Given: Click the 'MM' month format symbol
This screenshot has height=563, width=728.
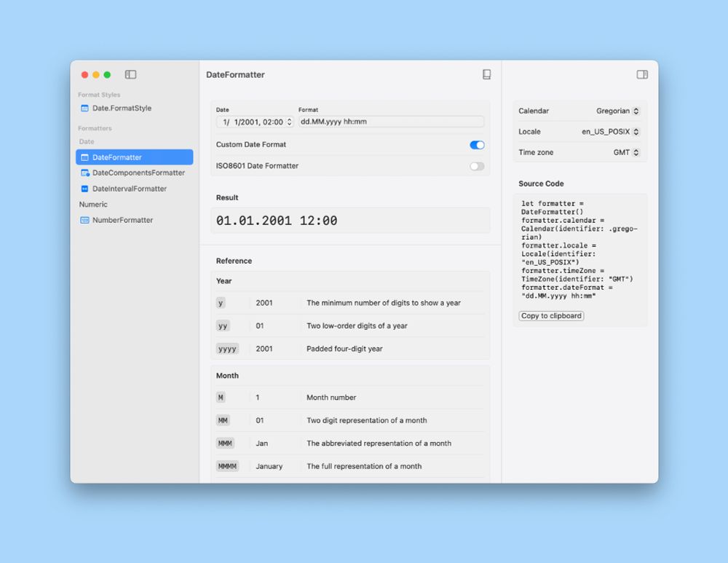Looking at the screenshot, I should (223, 420).
